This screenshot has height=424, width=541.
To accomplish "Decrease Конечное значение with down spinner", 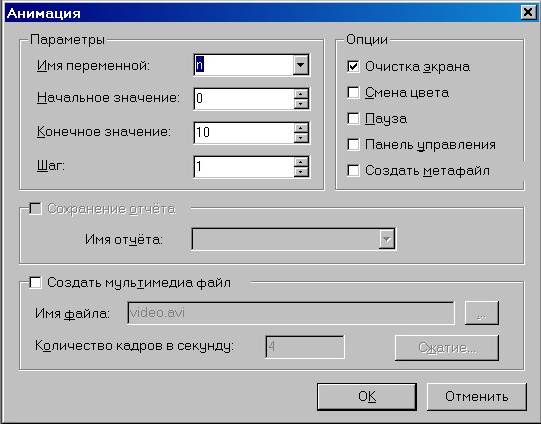I will pos(301,138).
